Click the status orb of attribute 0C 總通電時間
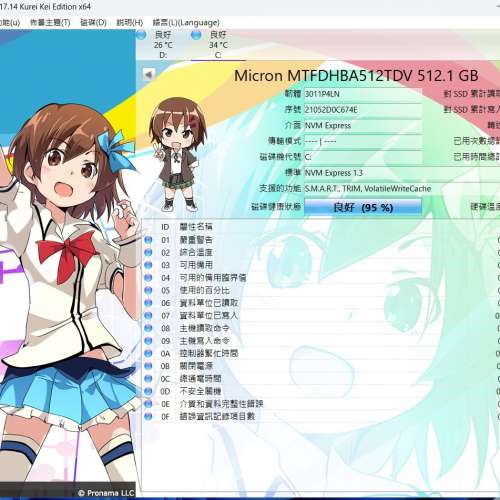500x500 pixels. pyautogui.click(x=148, y=379)
